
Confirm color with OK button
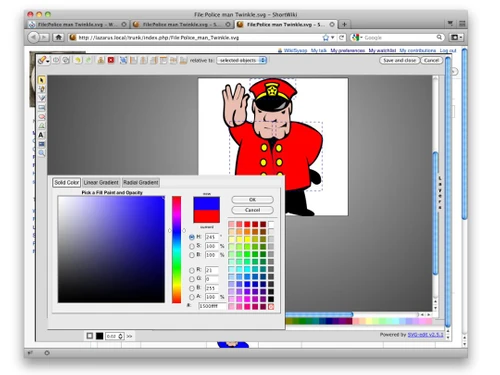[x=252, y=200]
